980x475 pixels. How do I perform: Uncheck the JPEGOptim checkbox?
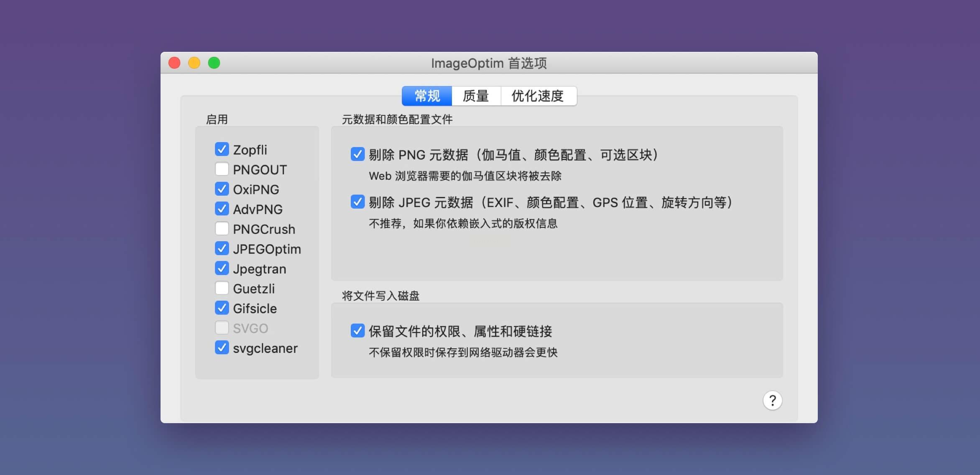(222, 248)
